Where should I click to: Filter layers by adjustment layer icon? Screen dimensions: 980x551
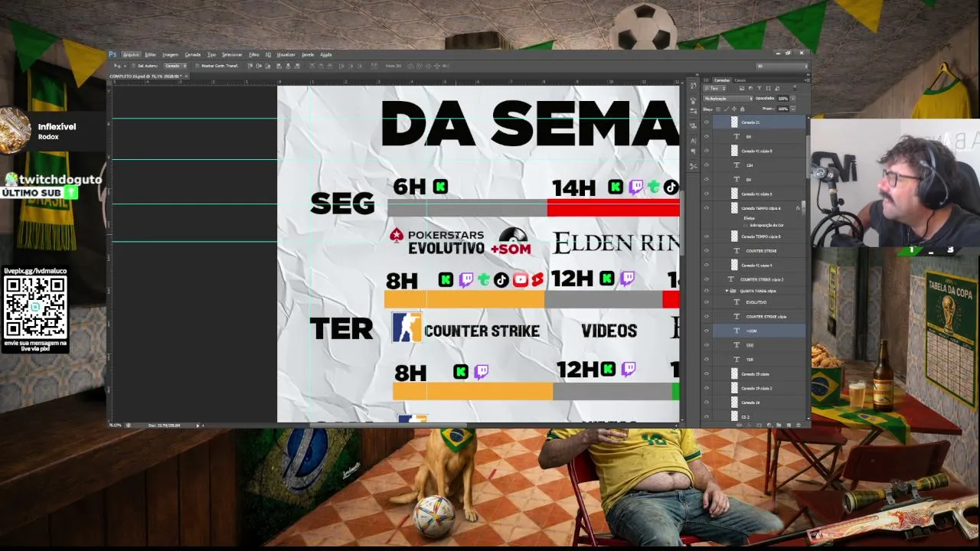click(751, 89)
